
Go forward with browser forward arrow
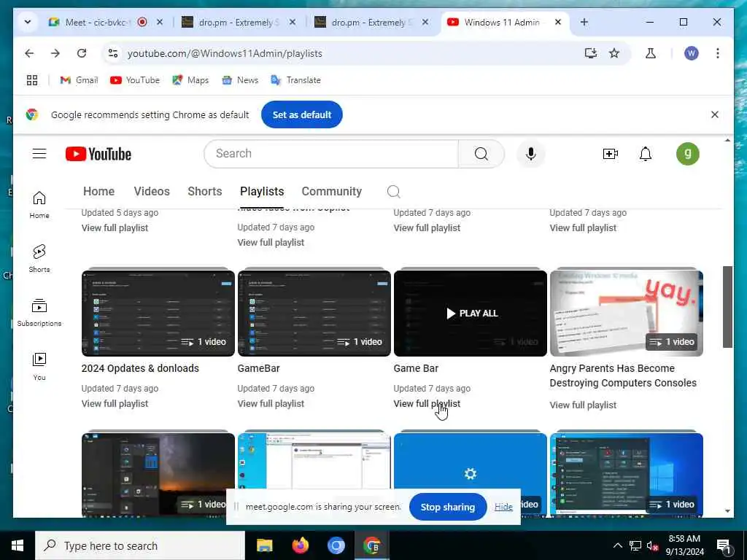55,53
